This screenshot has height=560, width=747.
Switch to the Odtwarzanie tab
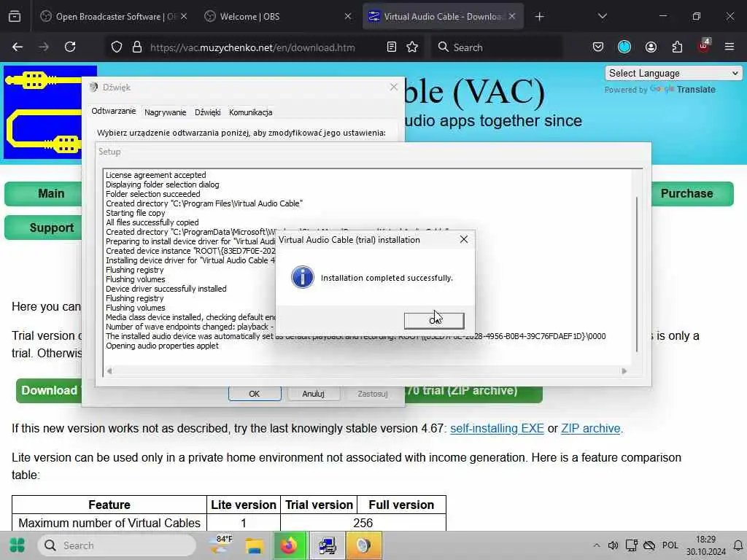click(x=113, y=111)
